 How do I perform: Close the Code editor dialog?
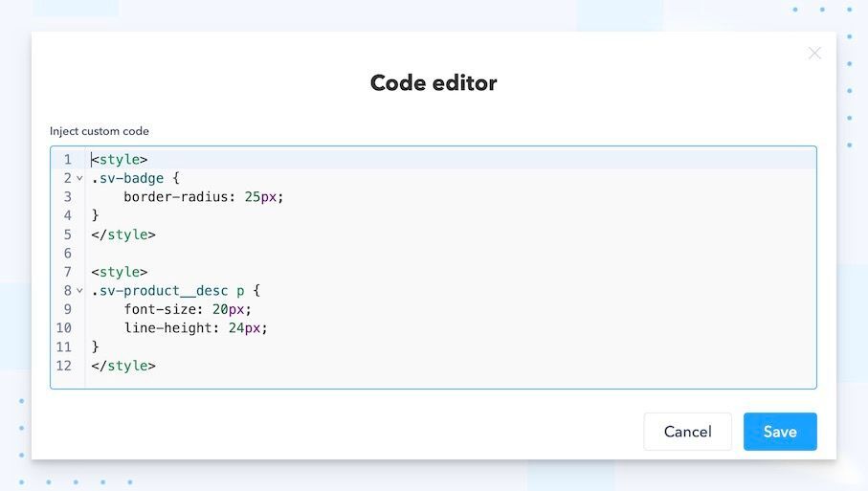click(x=814, y=54)
